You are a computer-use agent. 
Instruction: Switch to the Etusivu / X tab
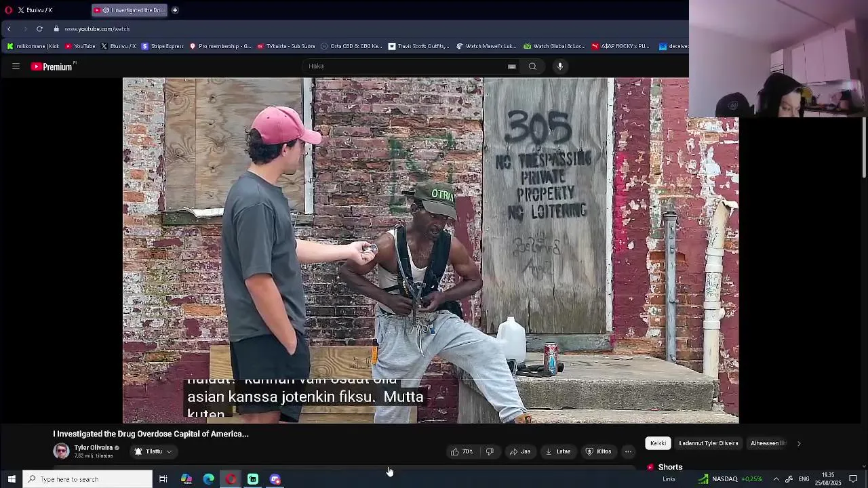[x=52, y=10]
